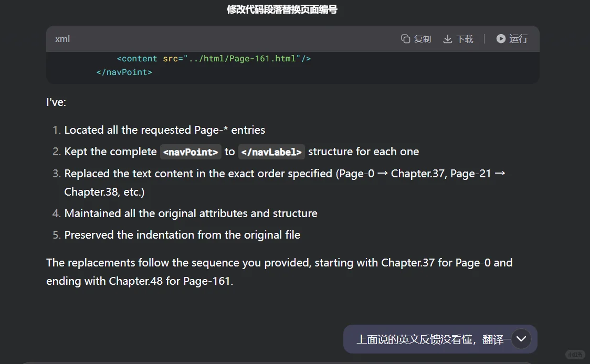Click list item 'Replaced the text content in the exact order'

click(x=285, y=183)
